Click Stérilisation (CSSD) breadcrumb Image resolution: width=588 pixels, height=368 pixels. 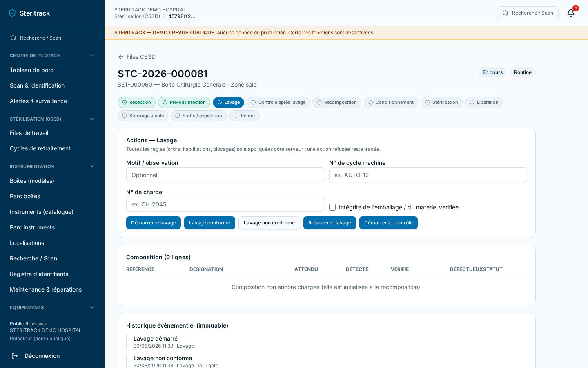coord(137,16)
